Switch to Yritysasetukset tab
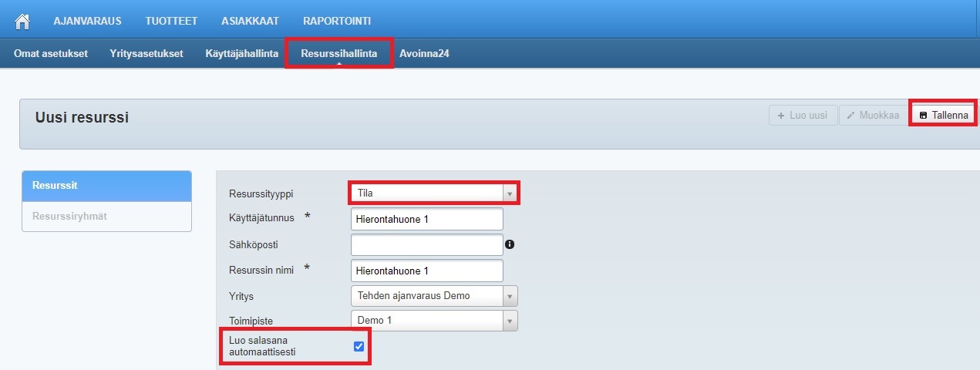This screenshot has height=370, width=980. tap(146, 54)
